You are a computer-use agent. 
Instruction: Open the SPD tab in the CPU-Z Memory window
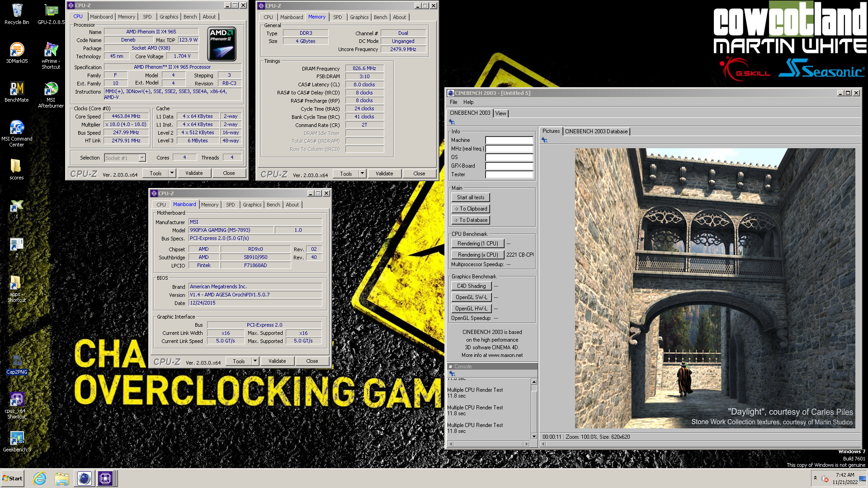click(338, 17)
